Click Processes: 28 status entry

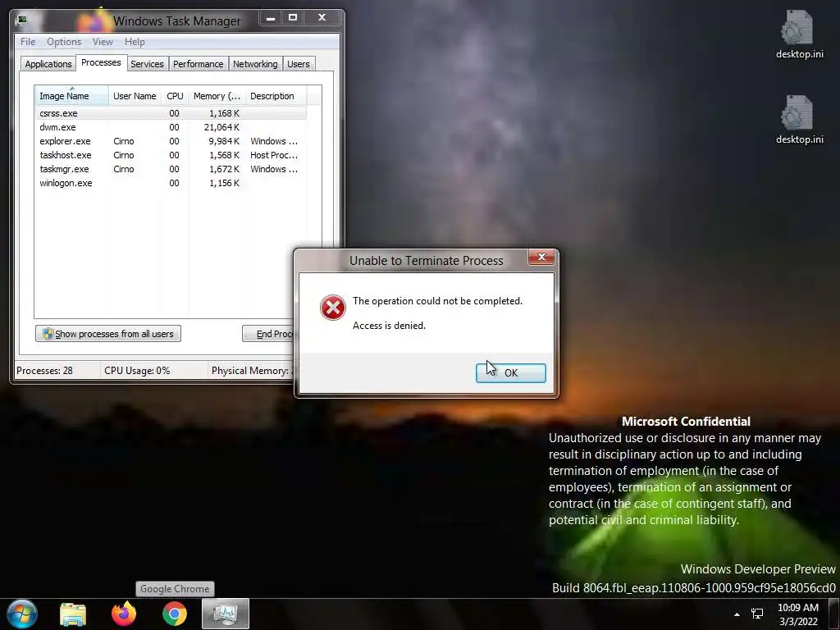(44, 371)
